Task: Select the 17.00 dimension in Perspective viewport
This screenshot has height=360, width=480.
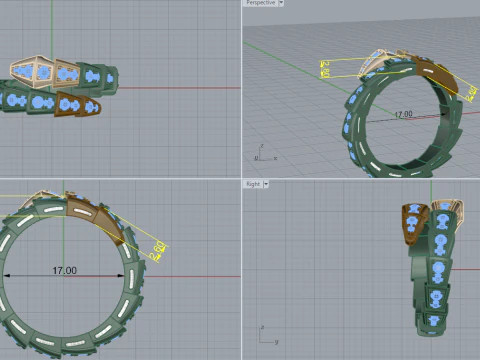Action: (403, 114)
